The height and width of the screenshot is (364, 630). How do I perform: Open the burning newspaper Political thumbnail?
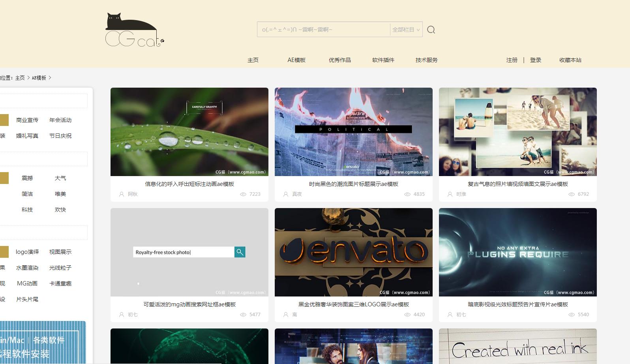pos(353,132)
